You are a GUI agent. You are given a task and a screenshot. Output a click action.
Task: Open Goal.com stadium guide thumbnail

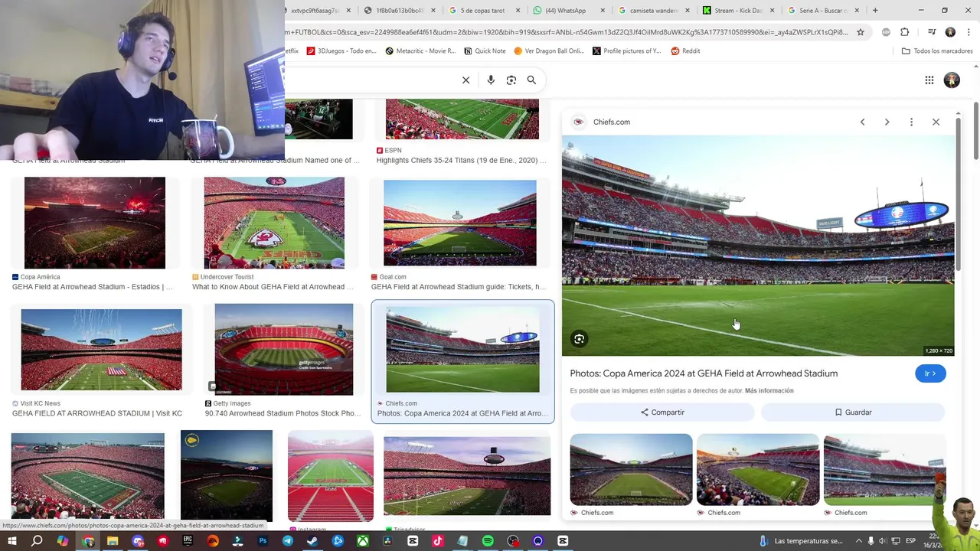(x=460, y=223)
